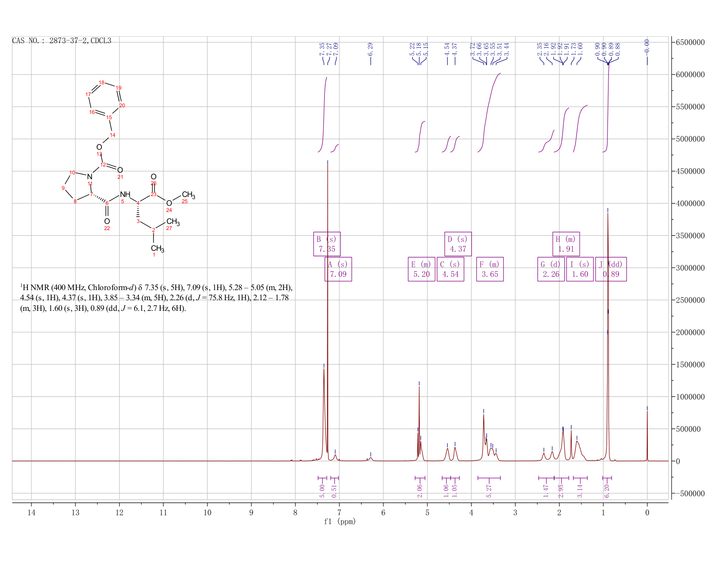Click integral value 1.05 below the axis

click(454, 491)
